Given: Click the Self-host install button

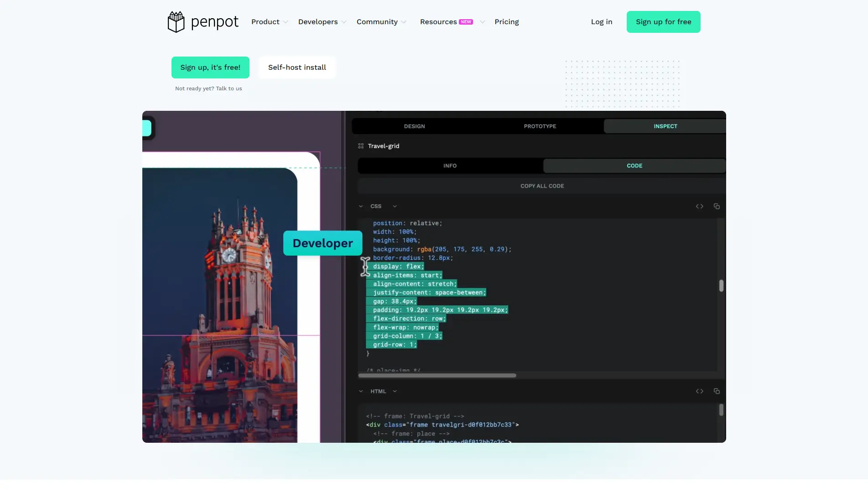Looking at the screenshot, I should click(297, 67).
